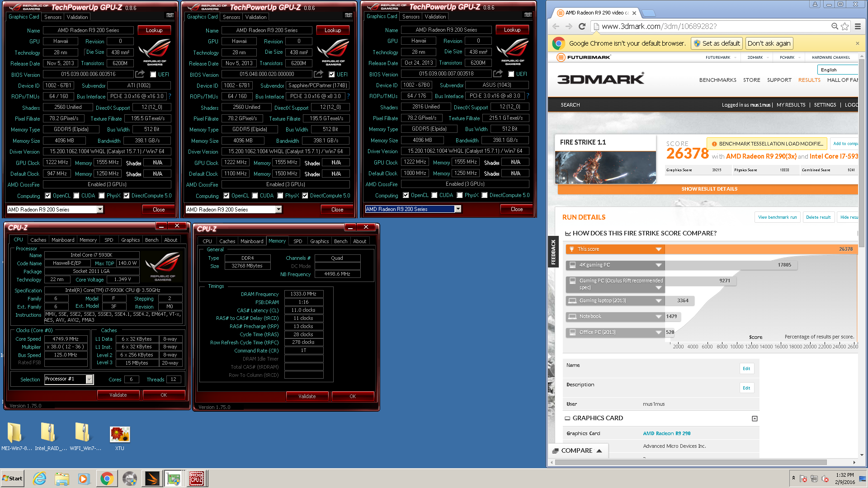Open WIFI_Win7 desktop folder

click(x=85, y=436)
